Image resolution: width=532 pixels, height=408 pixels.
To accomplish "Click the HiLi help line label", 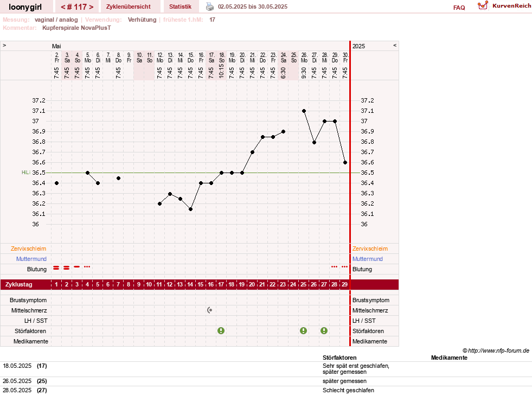I will click(x=26, y=173).
